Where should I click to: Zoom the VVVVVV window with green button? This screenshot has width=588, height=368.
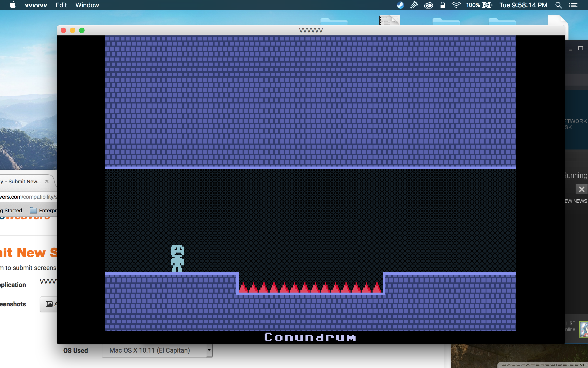click(82, 30)
